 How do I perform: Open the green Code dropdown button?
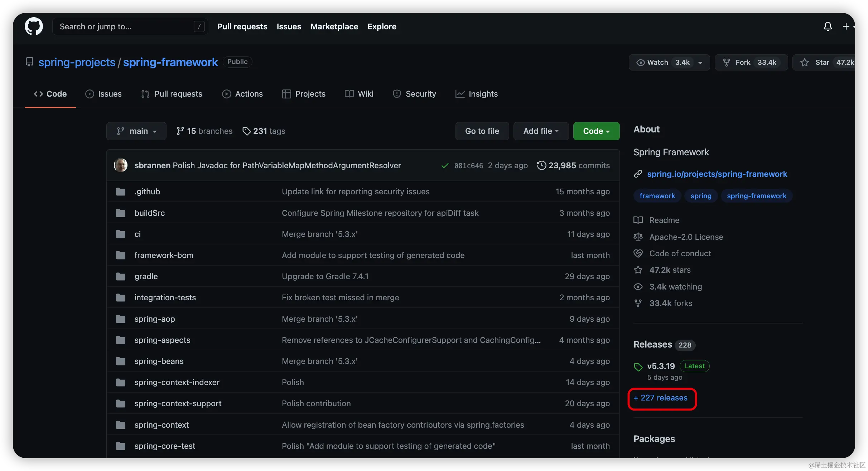pos(596,131)
